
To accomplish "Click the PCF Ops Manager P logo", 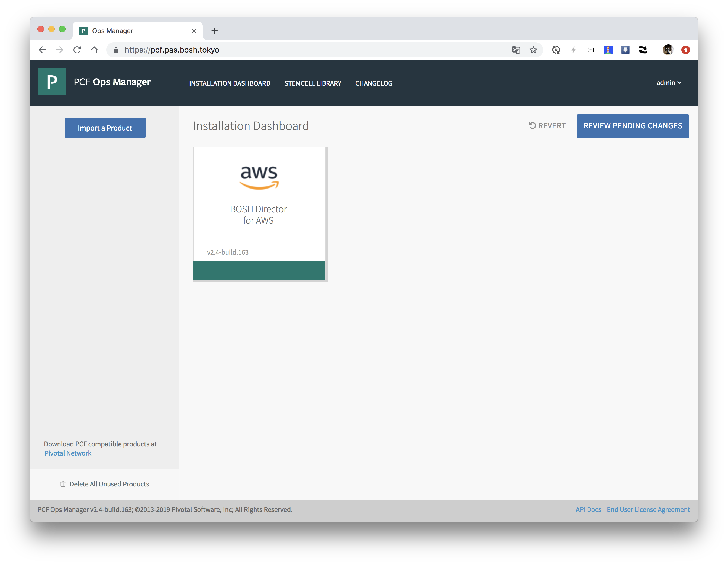I will [52, 82].
